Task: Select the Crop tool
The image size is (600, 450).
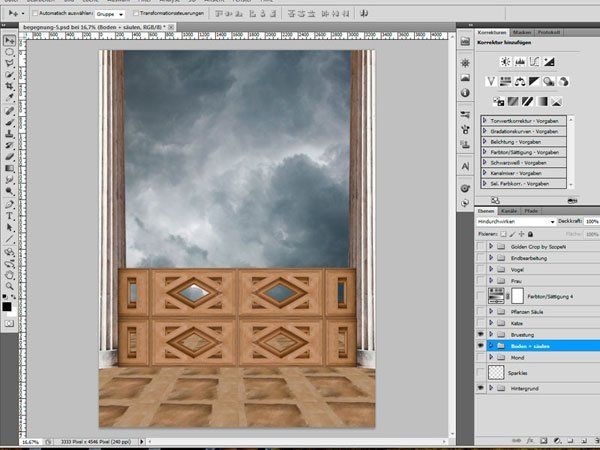Action: coord(10,87)
